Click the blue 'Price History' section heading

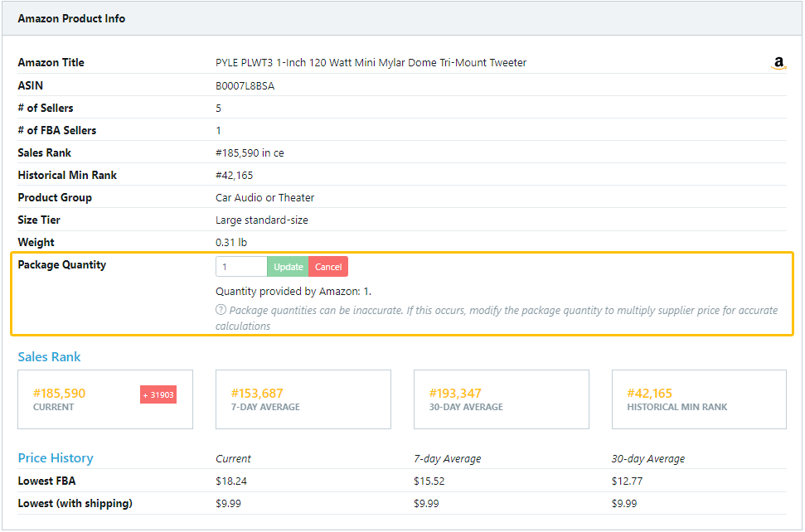pos(56,458)
